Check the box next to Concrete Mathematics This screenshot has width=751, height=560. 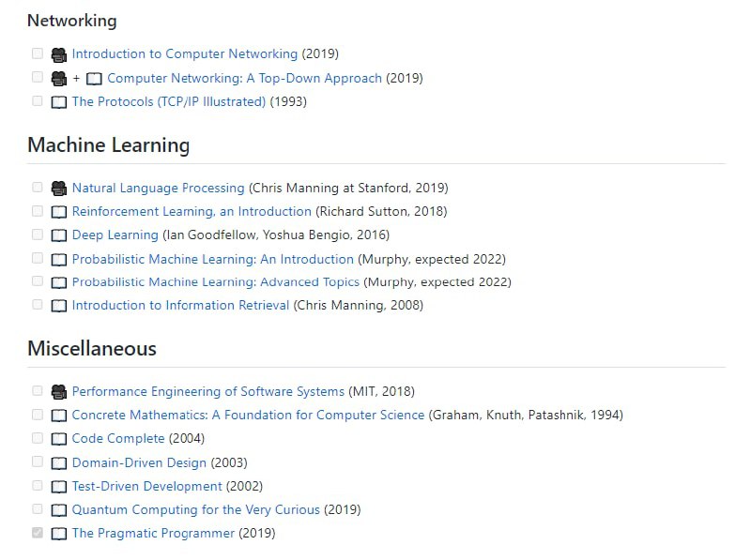[37, 414]
